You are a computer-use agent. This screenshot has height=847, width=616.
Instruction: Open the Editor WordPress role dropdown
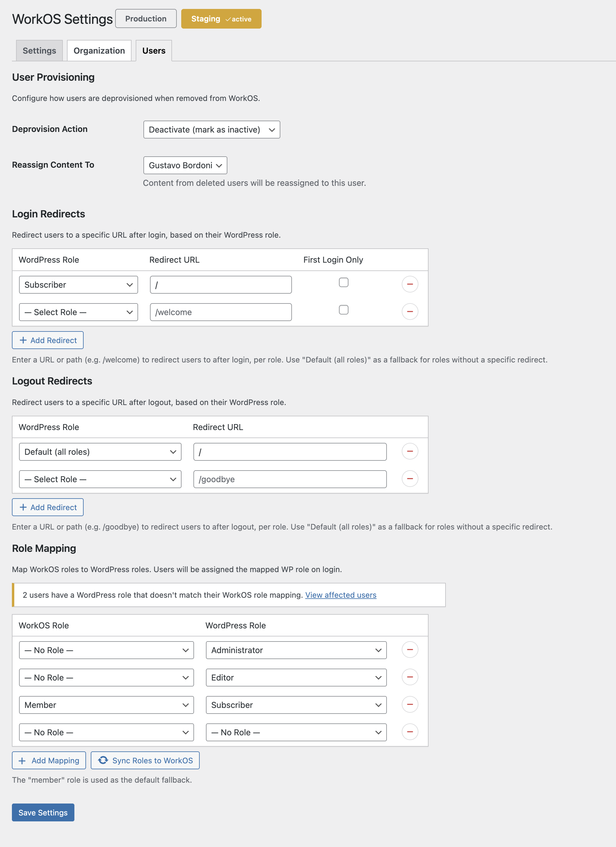click(x=296, y=678)
